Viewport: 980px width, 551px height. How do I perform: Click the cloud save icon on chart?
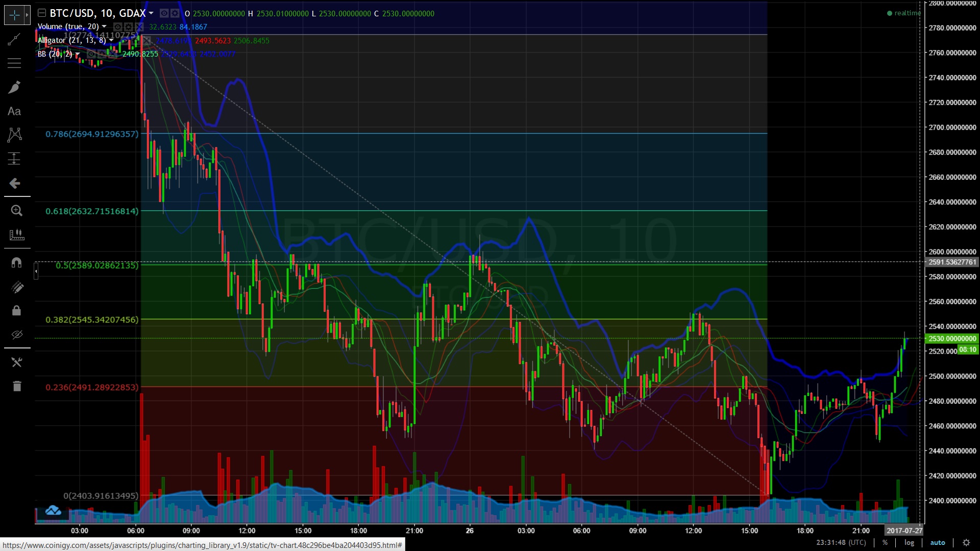pyautogui.click(x=53, y=510)
